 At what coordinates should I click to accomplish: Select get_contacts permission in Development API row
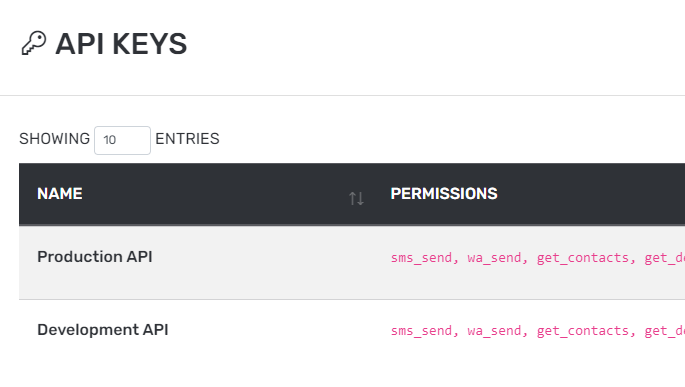[582, 331]
